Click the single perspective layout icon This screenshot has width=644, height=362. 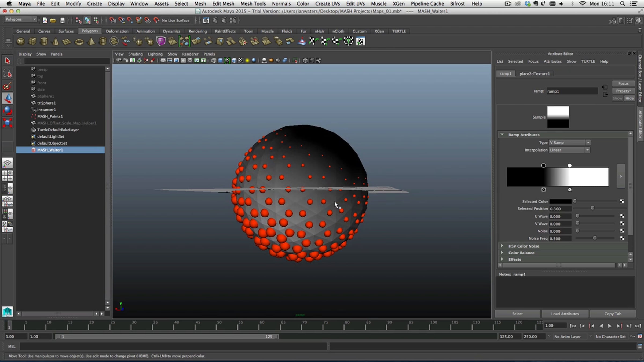(x=8, y=163)
